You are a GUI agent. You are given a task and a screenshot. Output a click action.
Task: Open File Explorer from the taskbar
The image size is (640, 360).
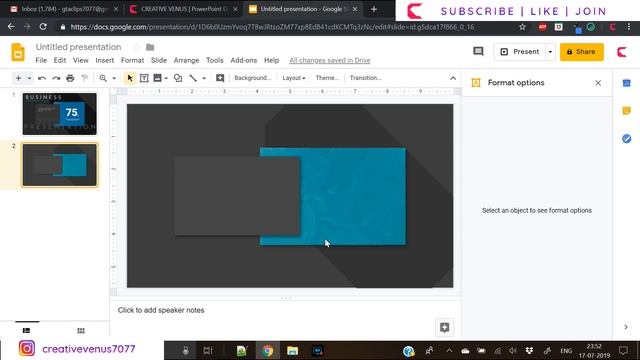click(292, 351)
